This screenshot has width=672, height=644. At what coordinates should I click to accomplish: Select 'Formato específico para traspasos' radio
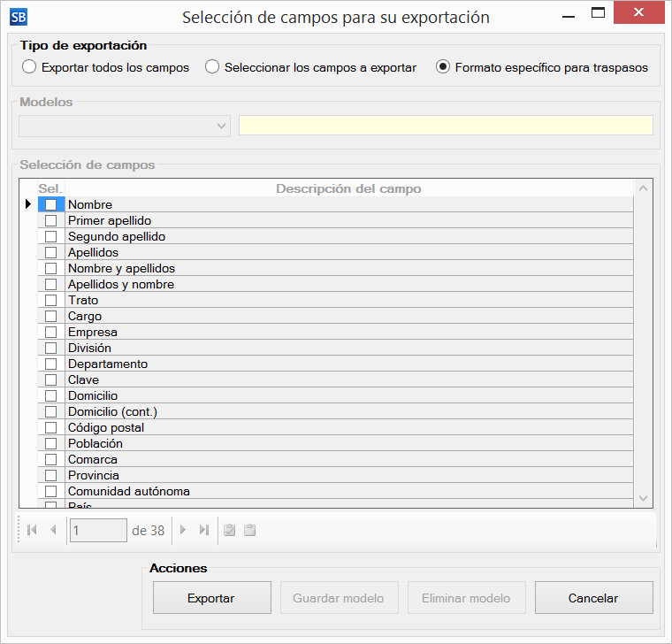(443, 67)
